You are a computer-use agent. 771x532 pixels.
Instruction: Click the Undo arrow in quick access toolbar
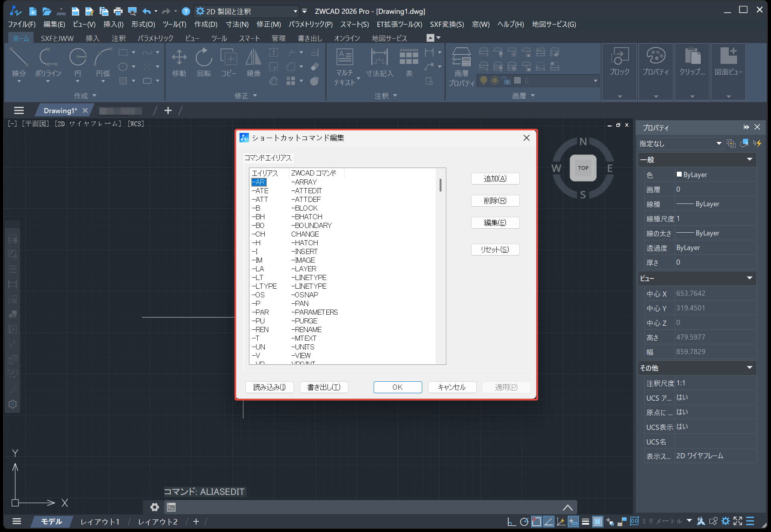coord(146,11)
